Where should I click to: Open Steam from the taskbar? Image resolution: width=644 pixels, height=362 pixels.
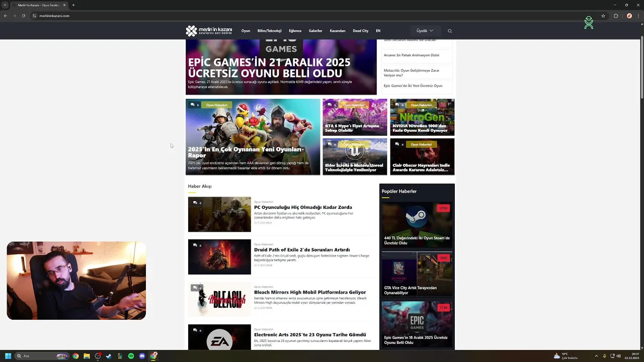click(109, 356)
